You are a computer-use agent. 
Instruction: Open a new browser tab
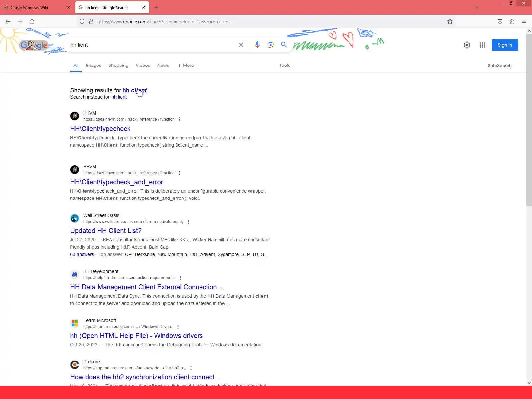(x=156, y=7)
